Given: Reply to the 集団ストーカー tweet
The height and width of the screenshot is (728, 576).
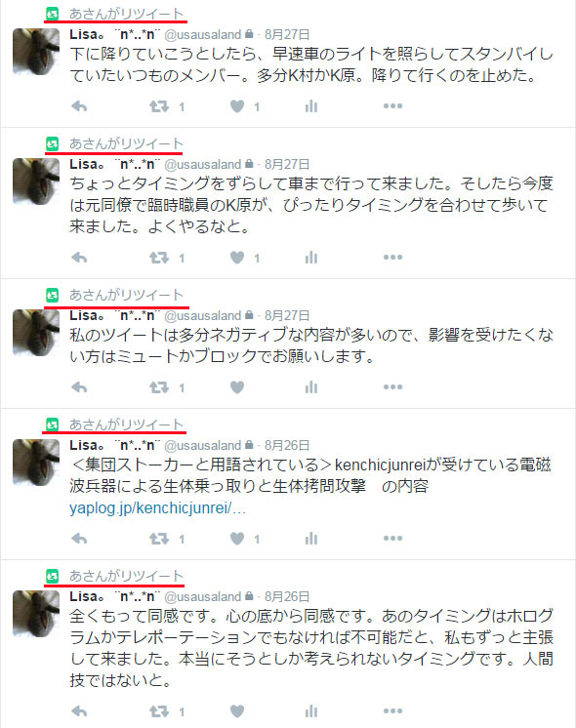Looking at the screenshot, I should point(79,539).
